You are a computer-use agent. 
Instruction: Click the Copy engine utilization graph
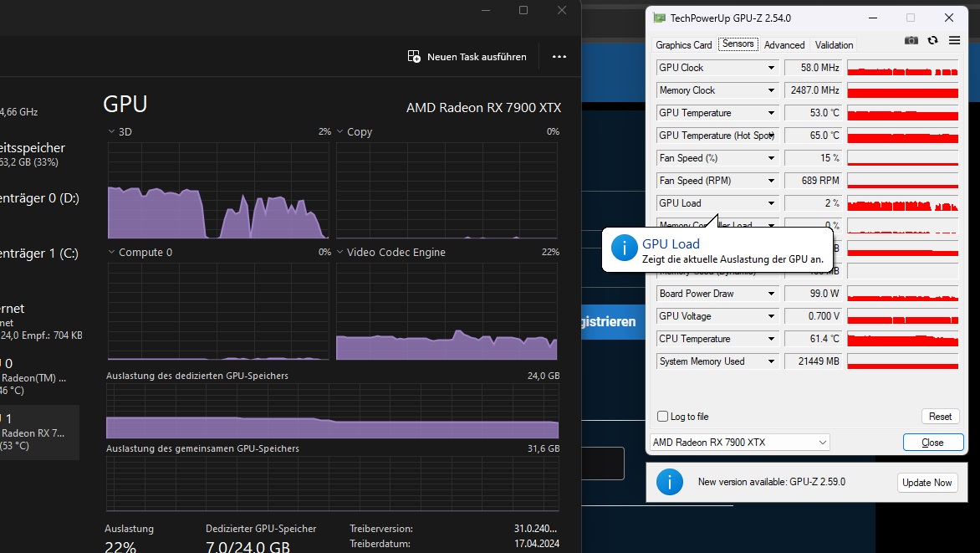coord(447,190)
